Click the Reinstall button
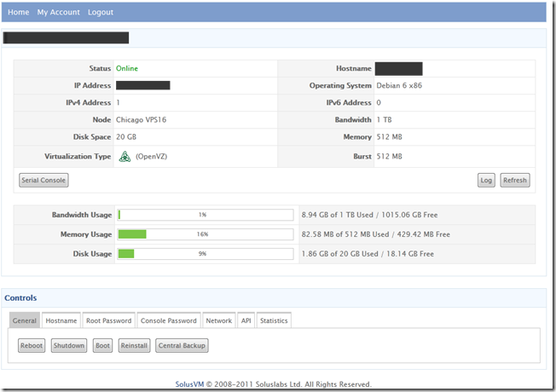Viewport: 556px width, 392px height. (134, 345)
